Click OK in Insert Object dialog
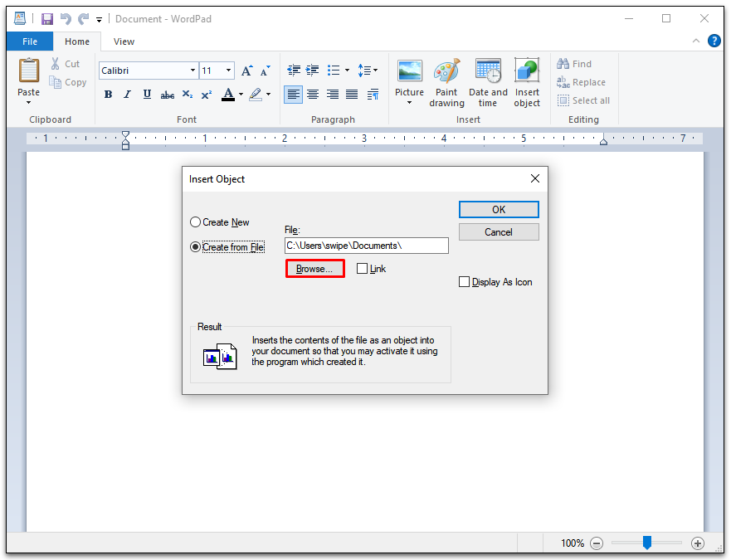731x560 pixels. click(499, 210)
